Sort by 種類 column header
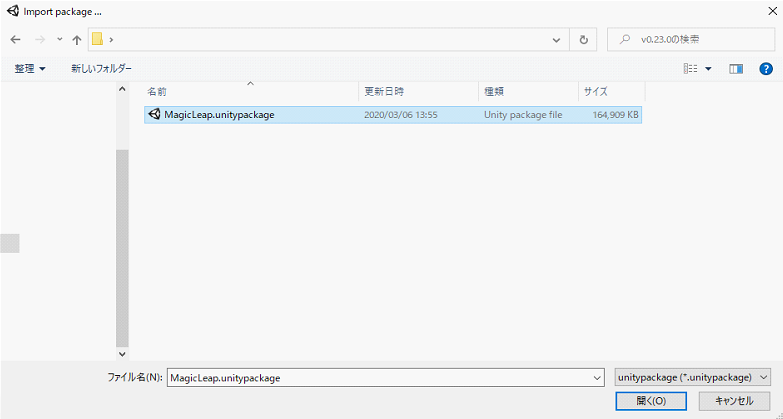The height and width of the screenshot is (419, 783). click(x=528, y=92)
